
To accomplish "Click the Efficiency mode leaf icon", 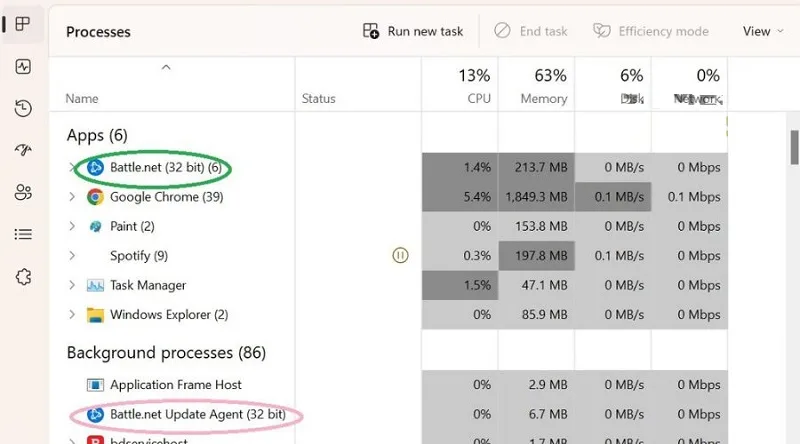I will 602,31.
